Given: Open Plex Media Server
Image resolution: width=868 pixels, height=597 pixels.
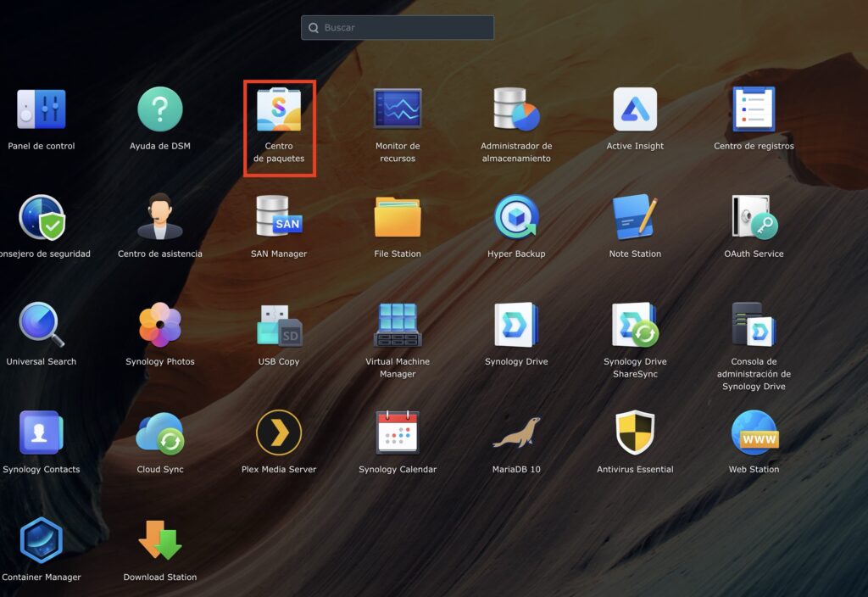Looking at the screenshot, I should pyautogui.click(x=279, y=432).
